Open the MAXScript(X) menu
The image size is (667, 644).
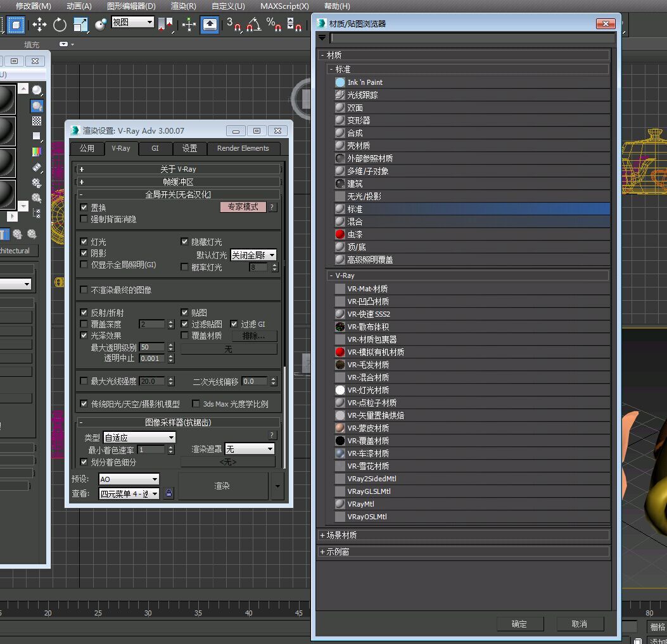(x=284, y=6)
